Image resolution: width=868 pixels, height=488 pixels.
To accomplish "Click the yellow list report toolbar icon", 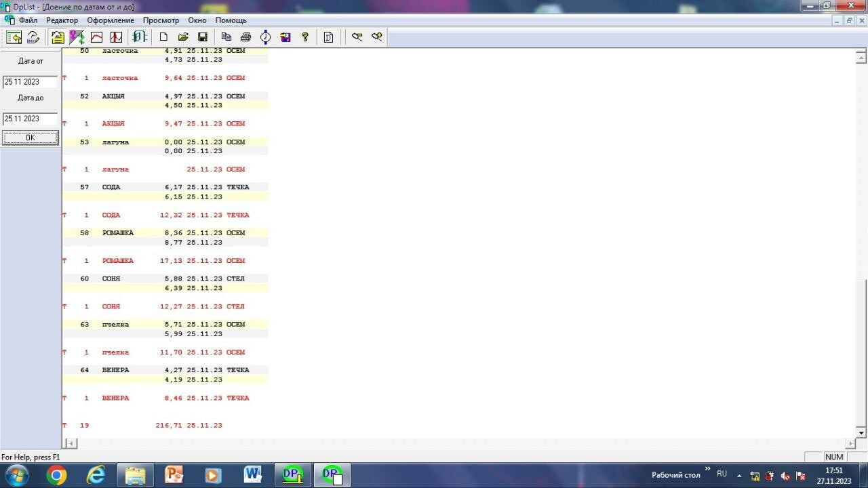I will point(58,37).
